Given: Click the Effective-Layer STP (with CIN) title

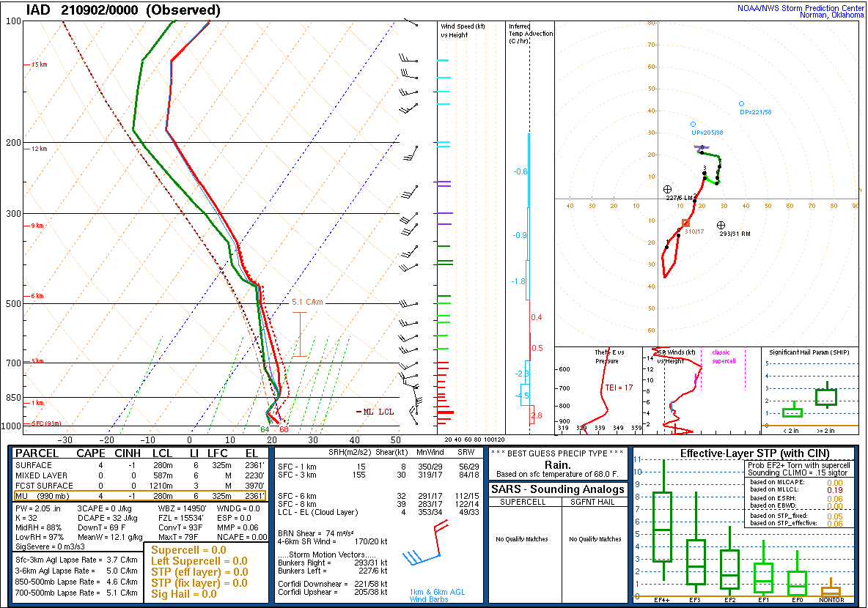Looking at the screenshot, I should click(743, 453).
